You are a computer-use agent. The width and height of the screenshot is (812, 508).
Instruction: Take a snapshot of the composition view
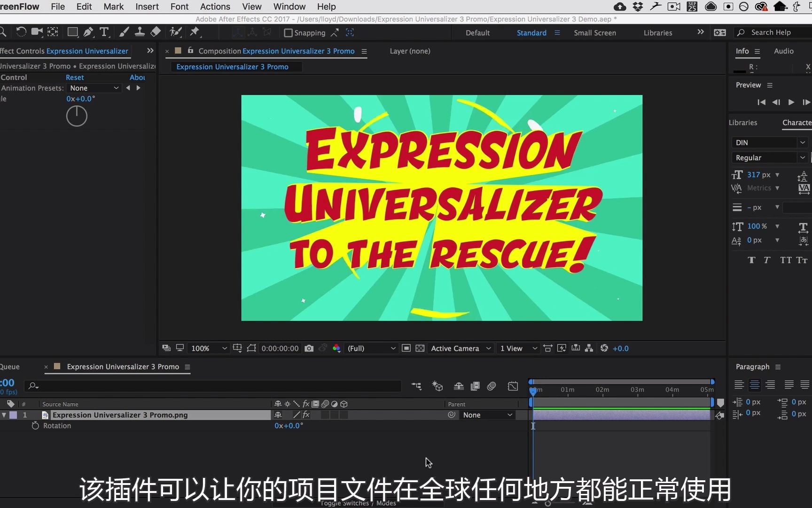click(309, 348)
